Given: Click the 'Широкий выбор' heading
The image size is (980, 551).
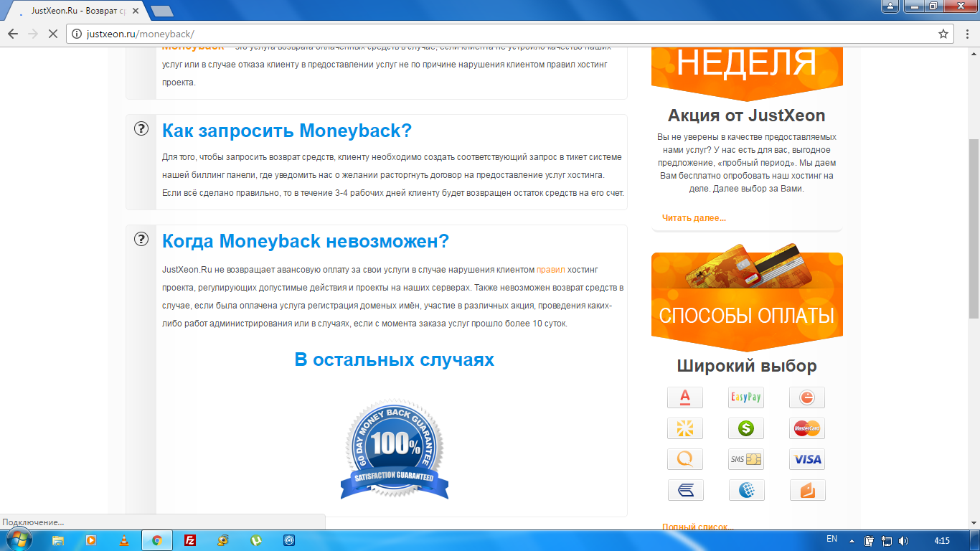Looking at the screenshot, I should pyautogui.click(x=747, y=366).
